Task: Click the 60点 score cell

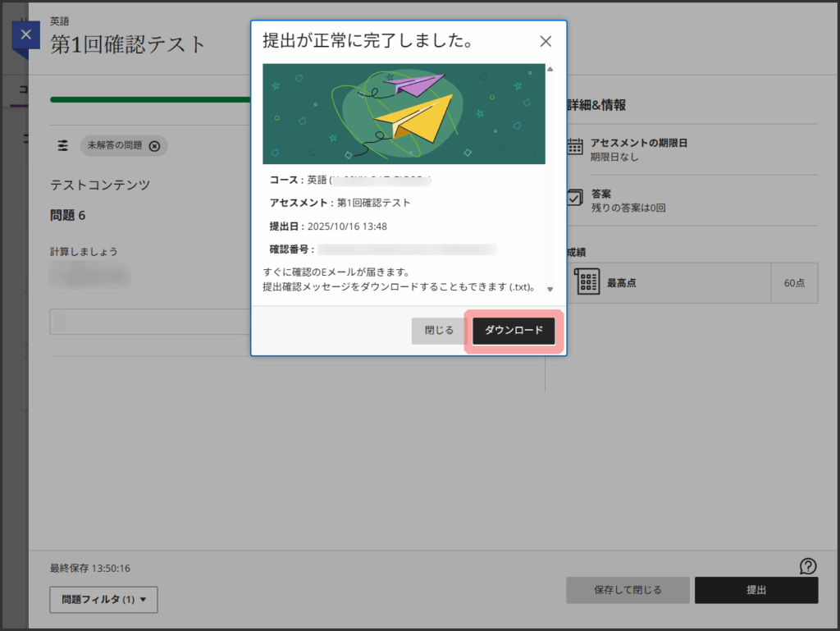Action: [x=794, y=283]
